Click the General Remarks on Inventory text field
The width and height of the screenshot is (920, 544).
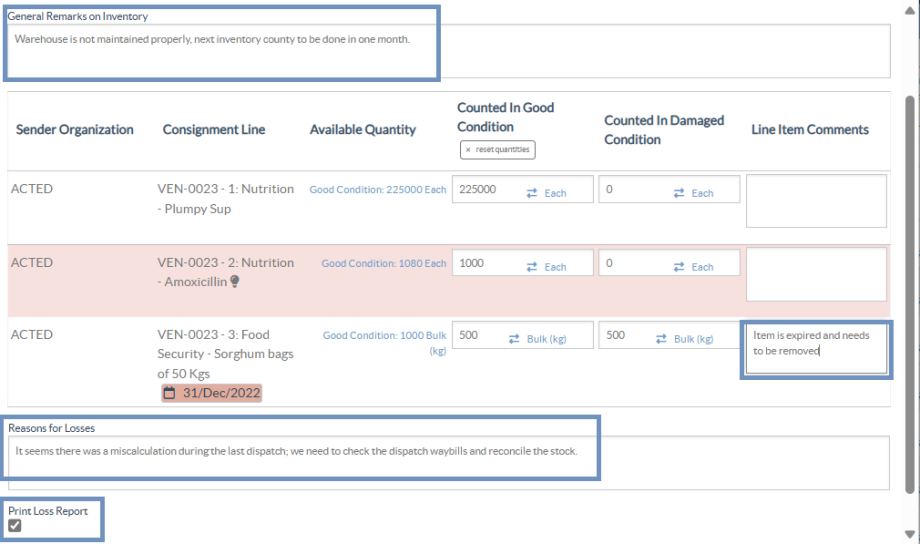point(449,51)
